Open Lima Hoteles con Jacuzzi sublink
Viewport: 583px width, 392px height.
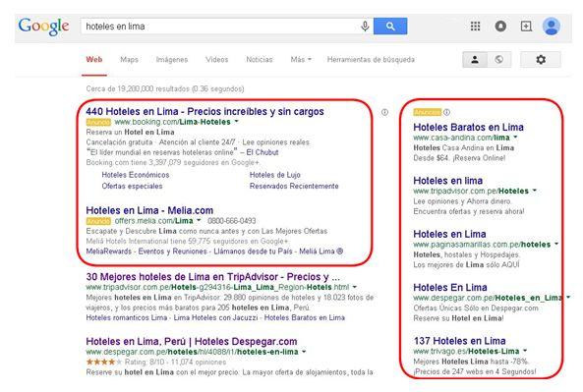(x=215, y=317)
